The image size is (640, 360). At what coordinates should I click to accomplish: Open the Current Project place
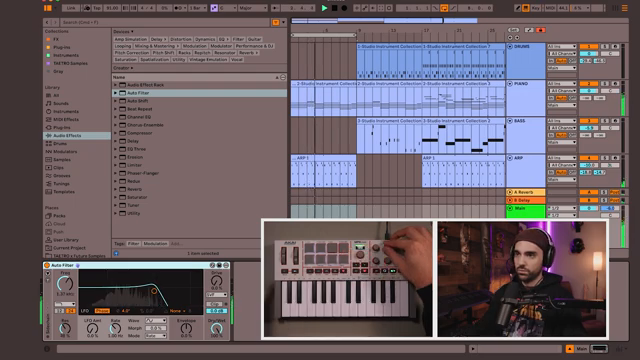(x=69, y=248)
